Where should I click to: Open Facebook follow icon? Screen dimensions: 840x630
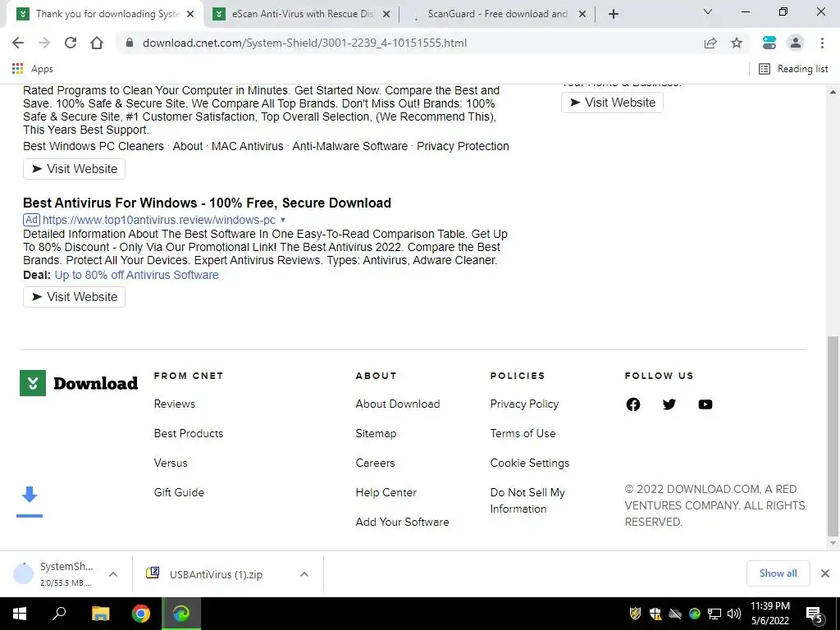point(633,404)
